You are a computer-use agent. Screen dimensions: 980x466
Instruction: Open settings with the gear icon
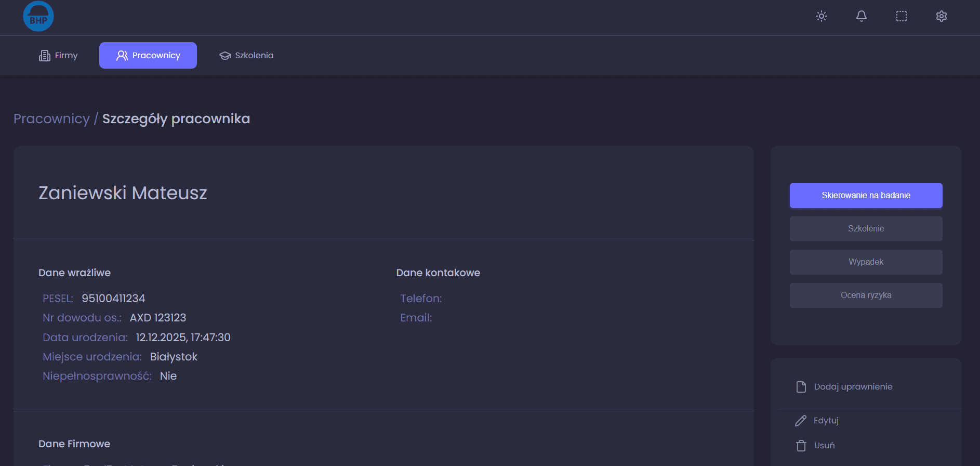coord(941,16)
